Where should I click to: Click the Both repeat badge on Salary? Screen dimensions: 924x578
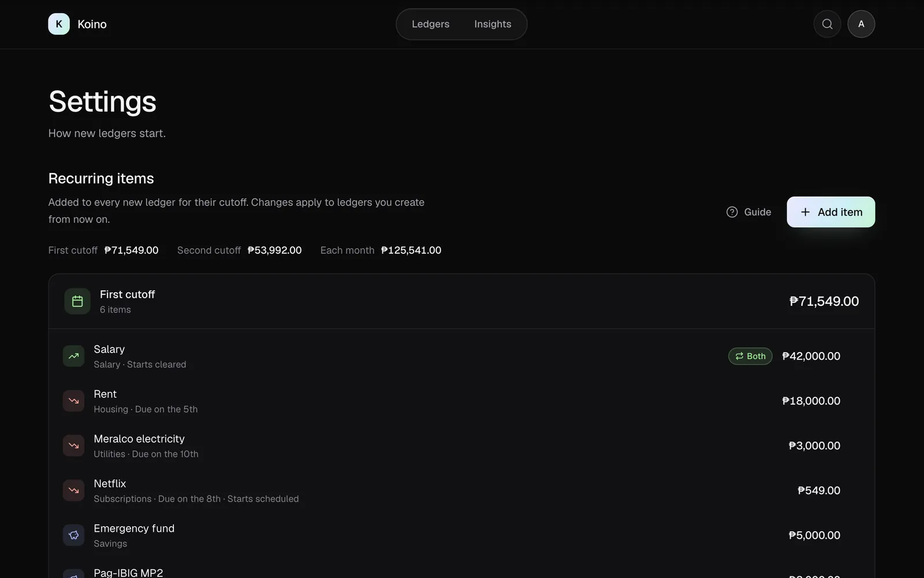(750, 356)
